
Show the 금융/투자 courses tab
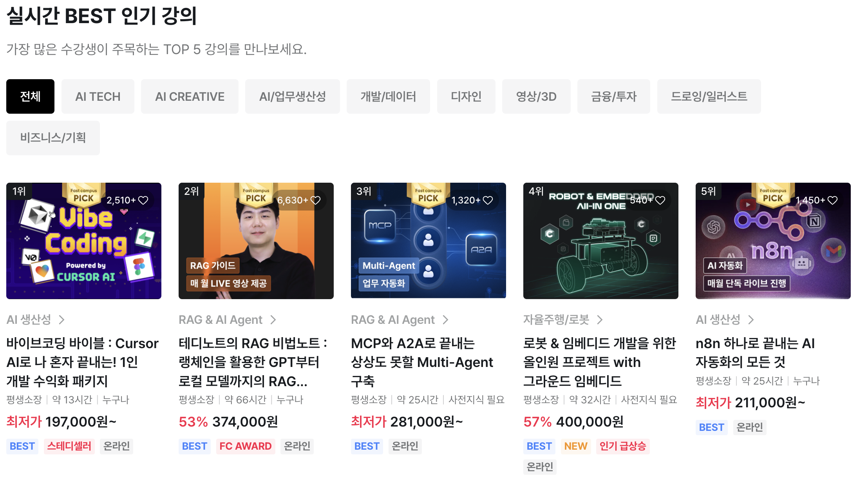[x=614, y=96]
